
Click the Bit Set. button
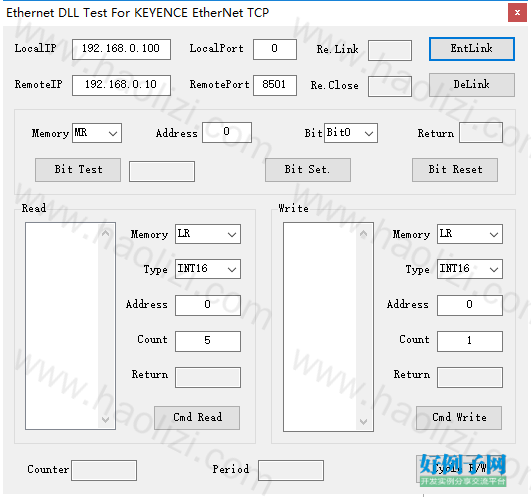pyautogui.click(x=308, y=170)
